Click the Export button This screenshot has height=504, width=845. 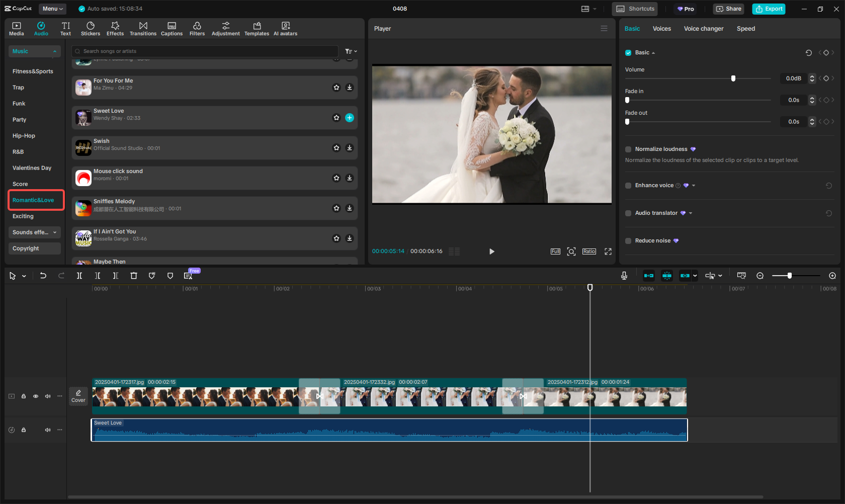[x=769, y=9]
